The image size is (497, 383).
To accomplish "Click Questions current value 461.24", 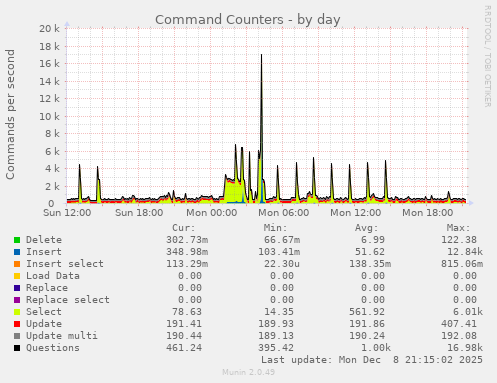I will coord(184,348).
